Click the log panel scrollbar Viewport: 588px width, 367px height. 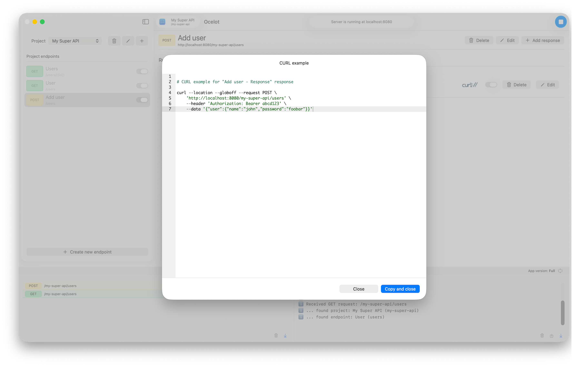click(562, 313)
